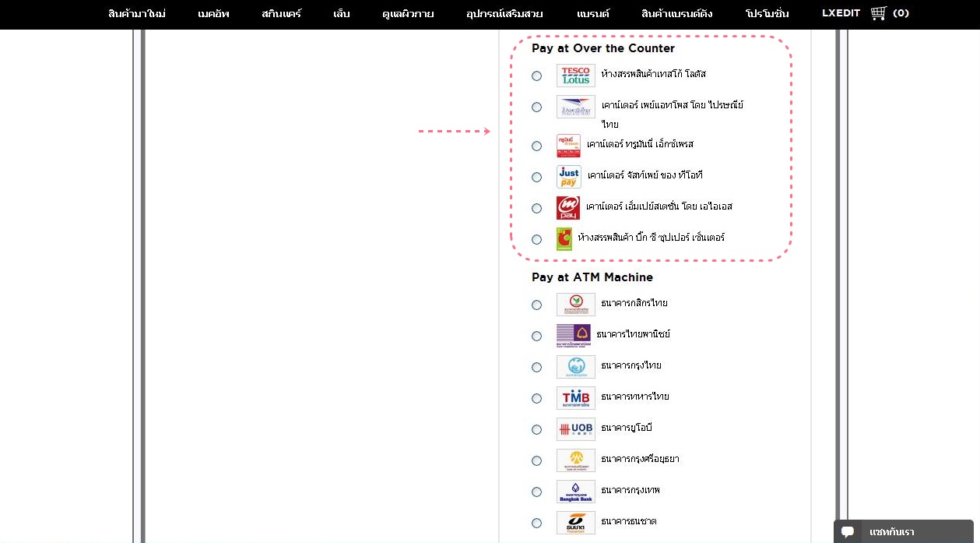This screenshot has height=543, width=980.
Task: Choose Thanachart Bank radio button
Action: coord(536,523)
